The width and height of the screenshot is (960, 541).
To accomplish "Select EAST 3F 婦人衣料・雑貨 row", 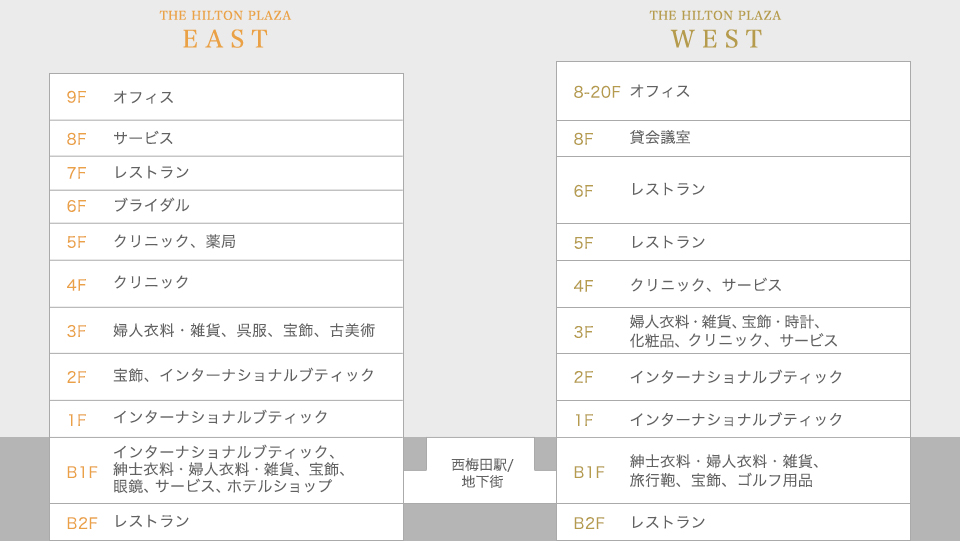I will [227, 330].
